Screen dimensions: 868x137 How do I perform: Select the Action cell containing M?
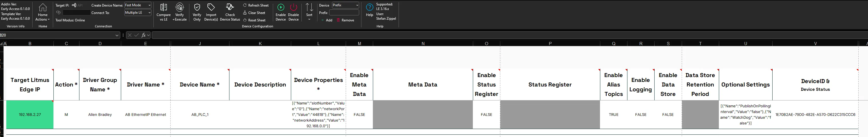(x=66, y=114)
